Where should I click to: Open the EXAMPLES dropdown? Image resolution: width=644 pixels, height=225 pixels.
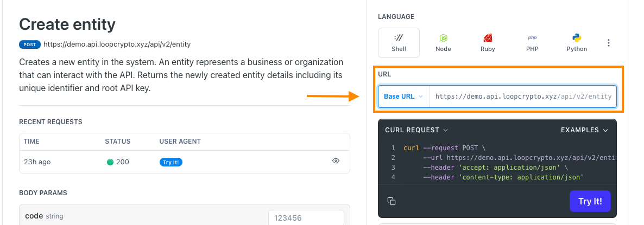tap(584, 130)
